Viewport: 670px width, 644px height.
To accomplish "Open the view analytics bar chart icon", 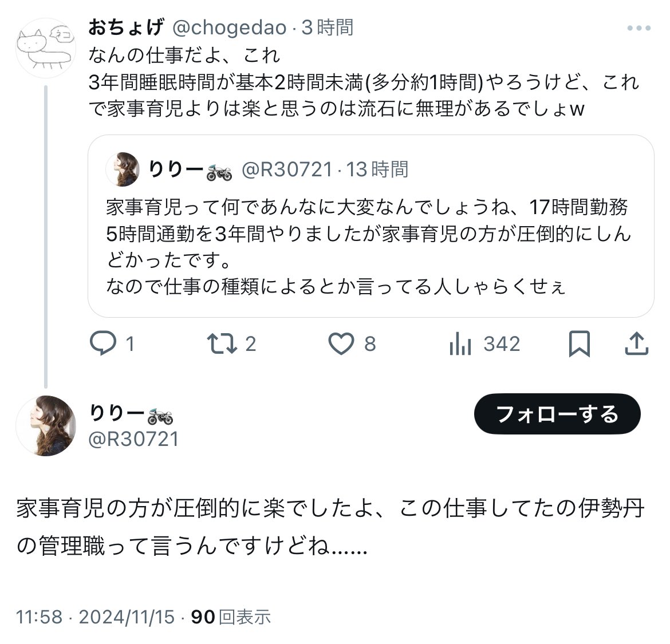I will pyautogui.click(x=460, y=343).
